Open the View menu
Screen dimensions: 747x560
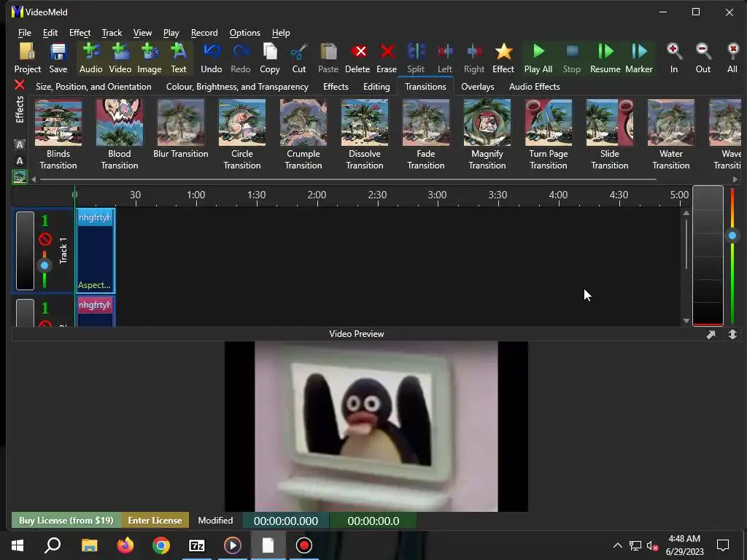pyautogui.click(x=142, y=33)
